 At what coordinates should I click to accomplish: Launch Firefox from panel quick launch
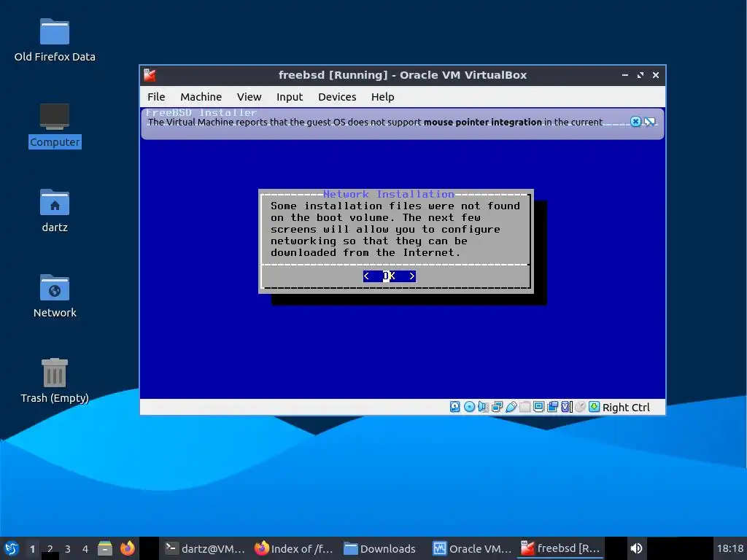[127, 548]
